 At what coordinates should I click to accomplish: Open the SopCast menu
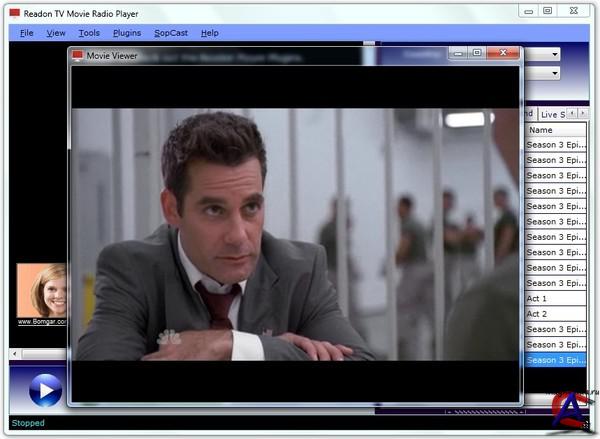coord(171,33)
